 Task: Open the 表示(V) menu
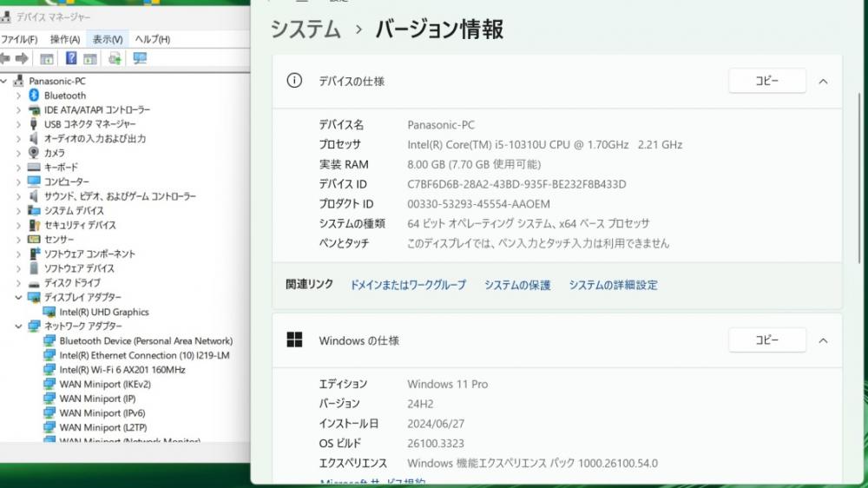[x=108, y=39]
